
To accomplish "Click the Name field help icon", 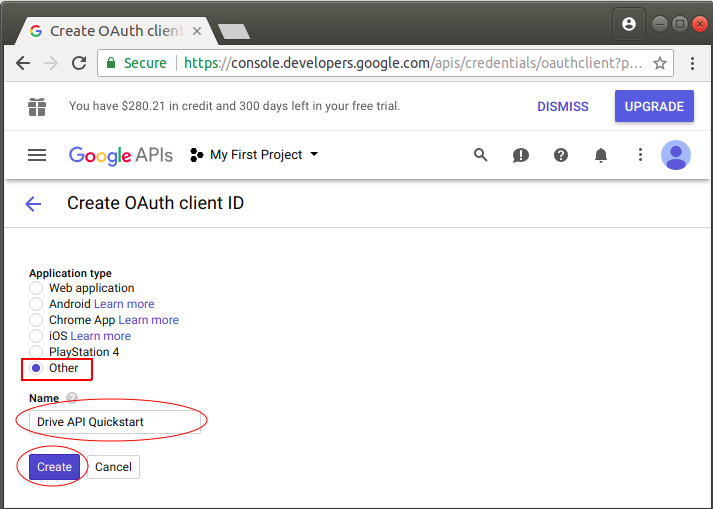I will [x=72, y=398].
